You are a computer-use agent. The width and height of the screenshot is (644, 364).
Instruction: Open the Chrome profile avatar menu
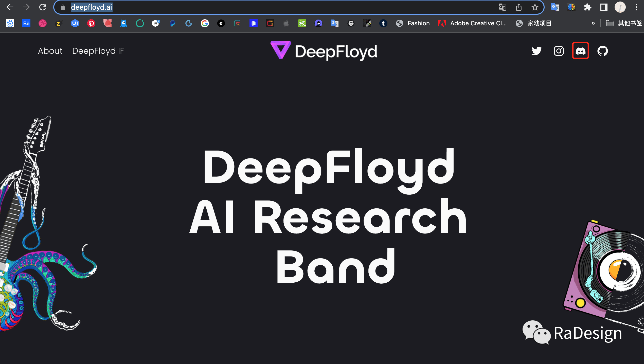tap(620, 7)
